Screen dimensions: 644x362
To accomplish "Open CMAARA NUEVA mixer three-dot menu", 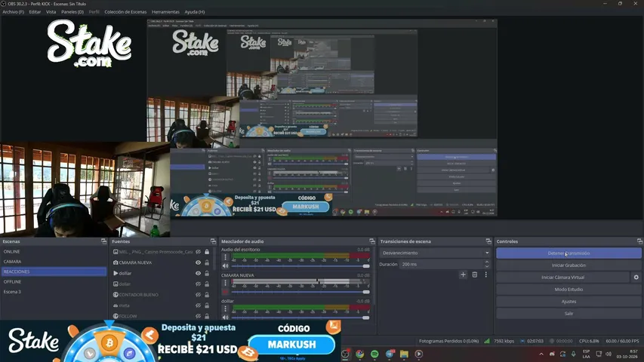I will pyautogui.click(x=225, y=284).
